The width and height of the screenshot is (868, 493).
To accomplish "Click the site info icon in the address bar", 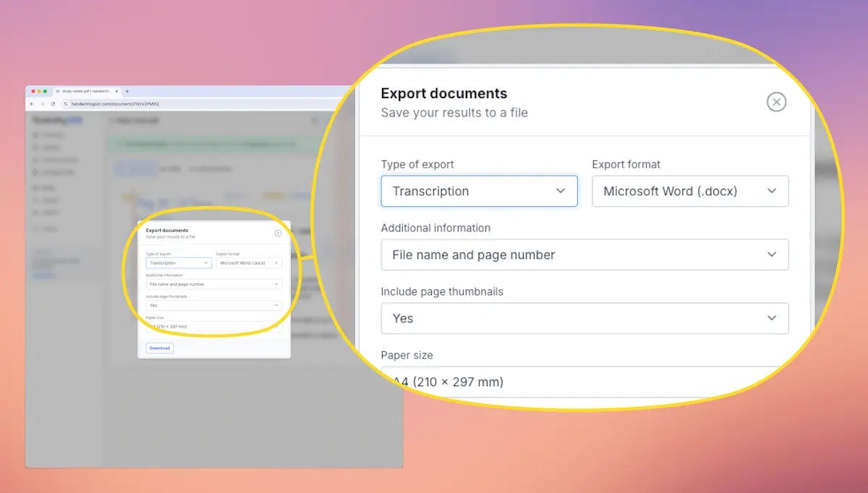I will [64, 103].
